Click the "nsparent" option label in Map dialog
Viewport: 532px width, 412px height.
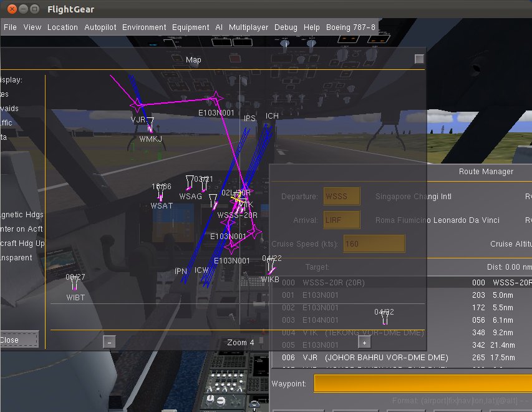[16, 257]
